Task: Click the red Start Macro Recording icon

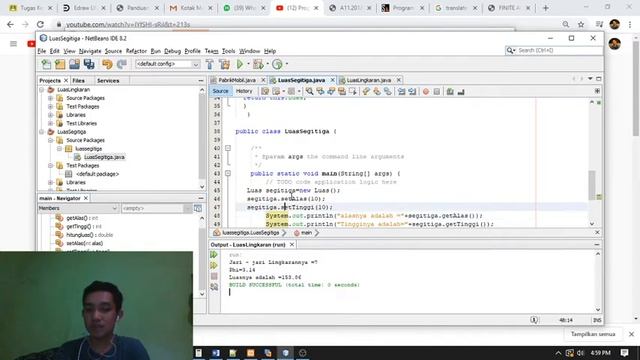Action: tap(426, 91)
